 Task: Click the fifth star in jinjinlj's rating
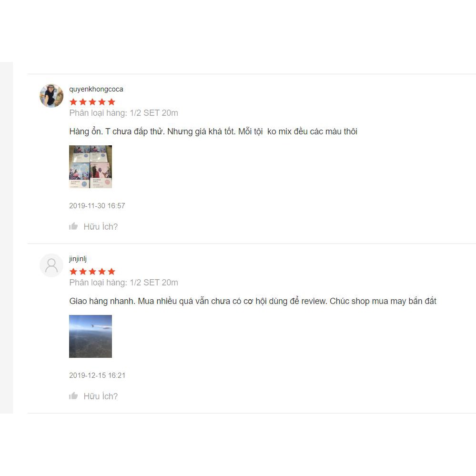(111, 272)
